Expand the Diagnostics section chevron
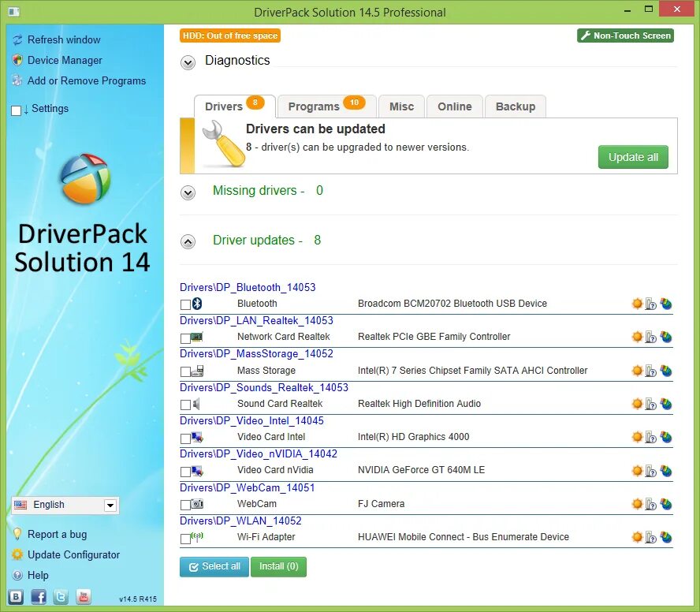This screenshot has width=700, height=612. point(188,62)
